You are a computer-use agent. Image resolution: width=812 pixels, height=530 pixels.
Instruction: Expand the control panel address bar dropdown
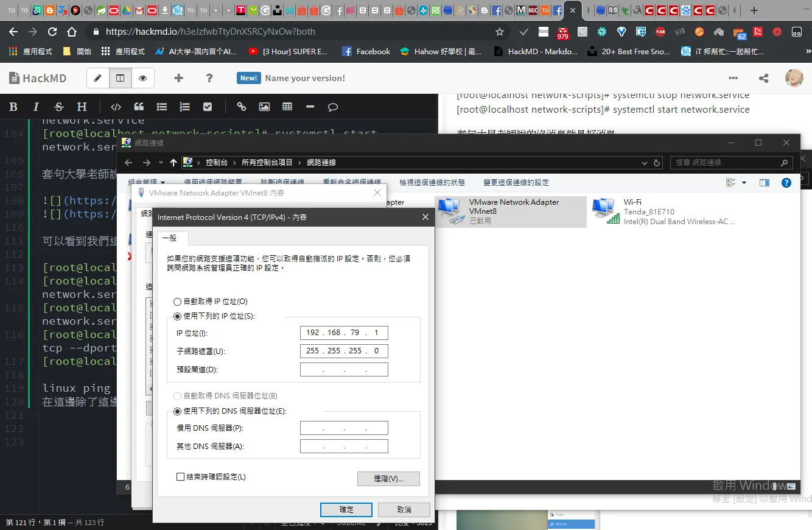coord(645,163)
